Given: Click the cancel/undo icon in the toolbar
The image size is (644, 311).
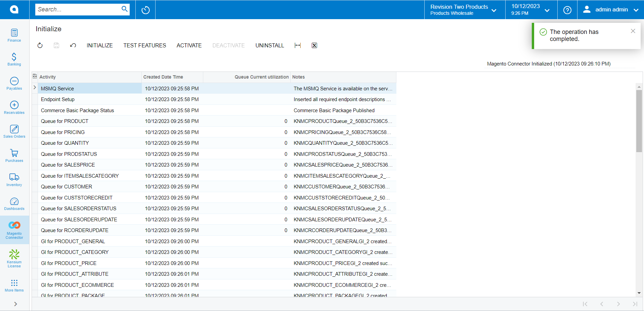Looking at the screenshot, I should pyautogui.click(x=73, y=45).
